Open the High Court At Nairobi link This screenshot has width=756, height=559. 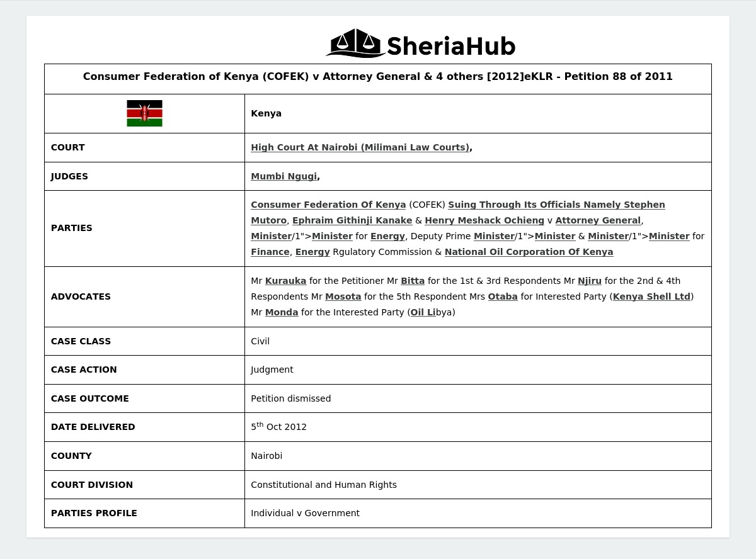pos(360,147)
